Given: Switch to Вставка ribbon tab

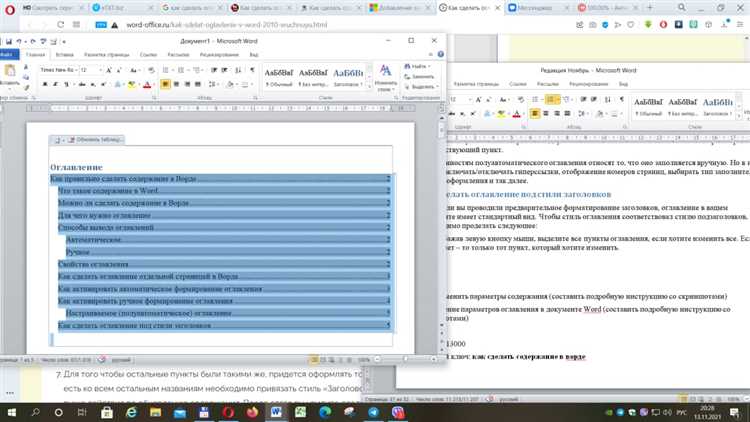Looking at the screenshot, I should coord(65,55).
